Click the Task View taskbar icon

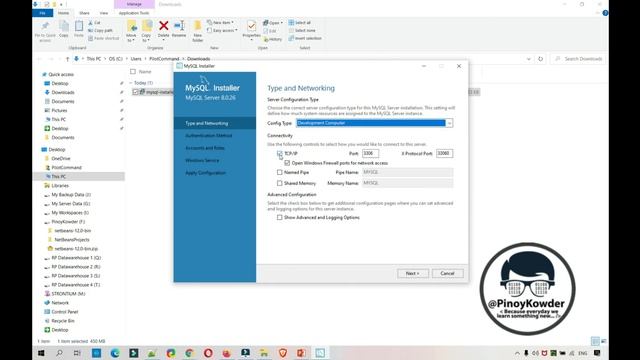[x=77, y=353]
